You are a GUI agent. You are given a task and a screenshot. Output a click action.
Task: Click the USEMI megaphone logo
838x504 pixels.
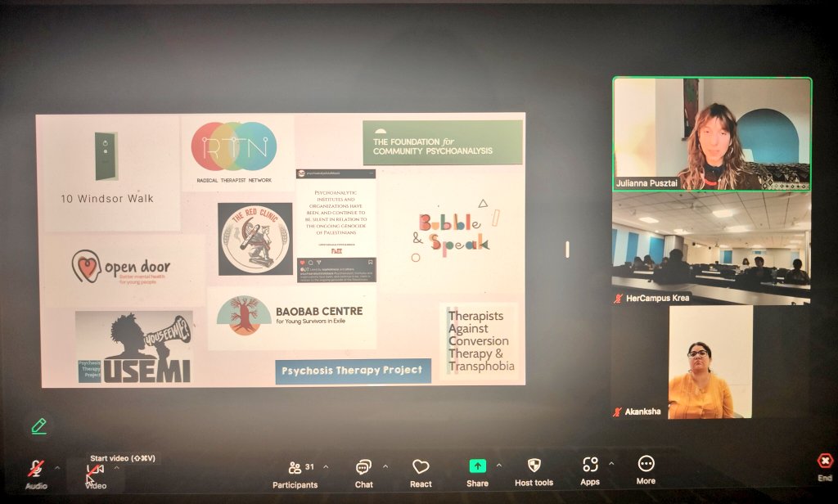(134, 348)
